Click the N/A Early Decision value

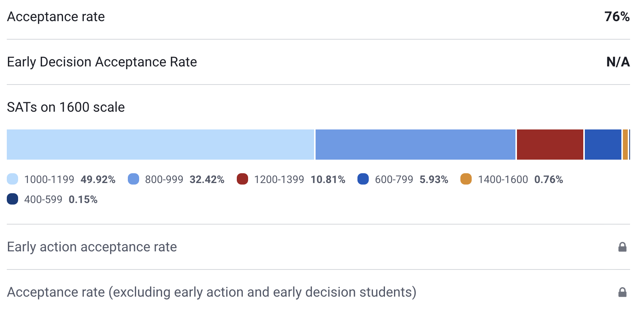(618, 62)
